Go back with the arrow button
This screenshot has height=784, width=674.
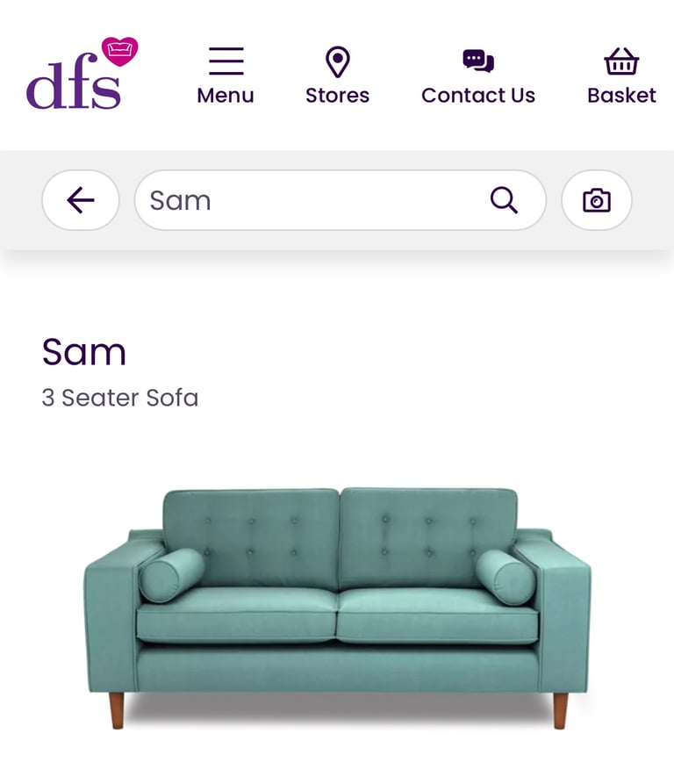pyautogui.click(x=81, y=200)
